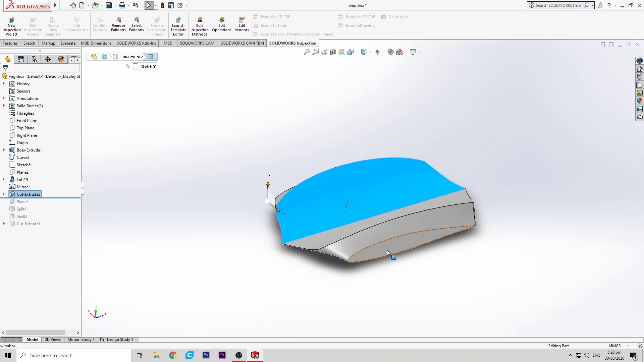Click the Home icon in top toolbar
Image resolution: width=644 pixels, height=362 pixels.
73,5
